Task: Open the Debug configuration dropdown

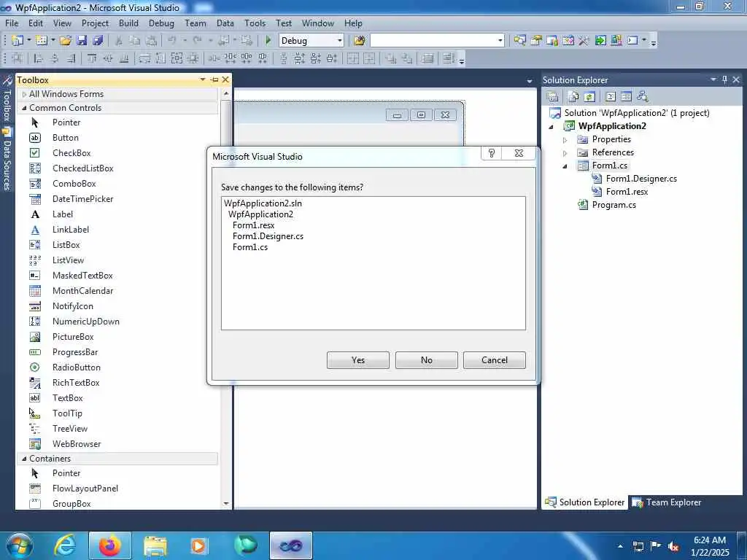Action: (x=340, y=41)
